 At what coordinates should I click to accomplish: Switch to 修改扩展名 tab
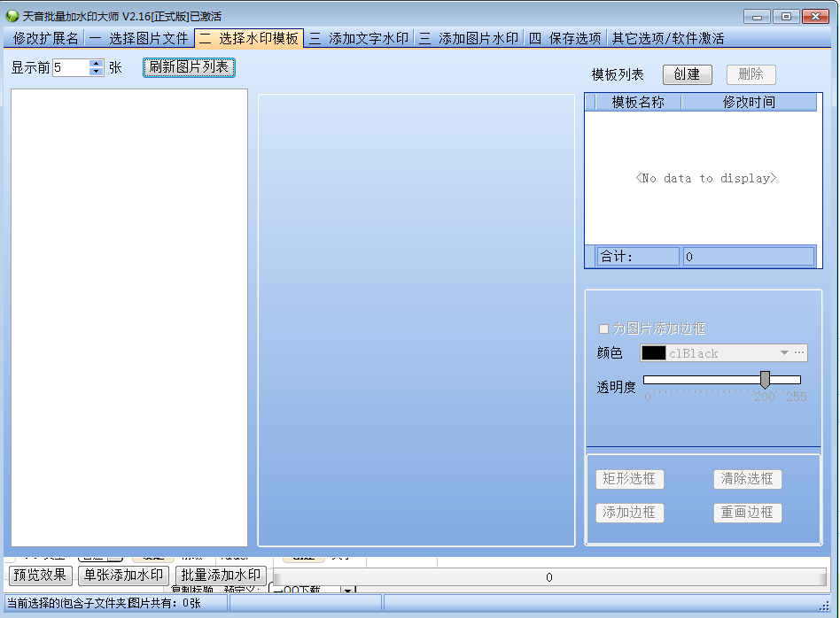[46, 38]
